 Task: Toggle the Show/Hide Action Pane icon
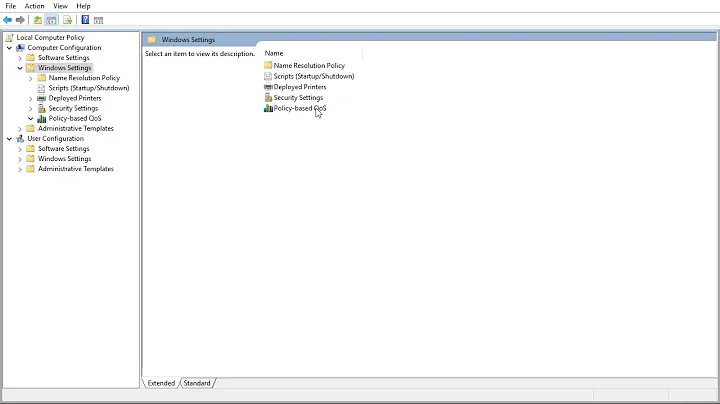coord(98,20)
